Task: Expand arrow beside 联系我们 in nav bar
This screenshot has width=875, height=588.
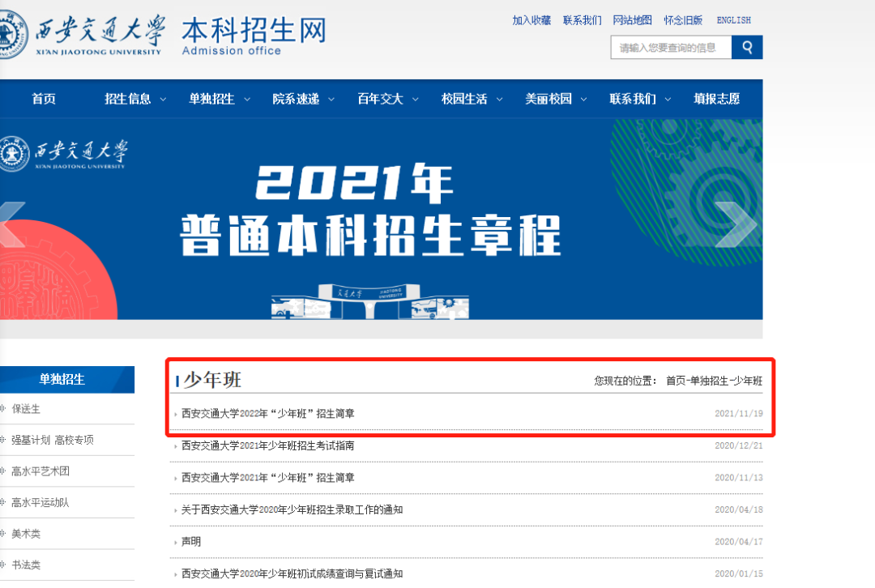Action: 668,100
